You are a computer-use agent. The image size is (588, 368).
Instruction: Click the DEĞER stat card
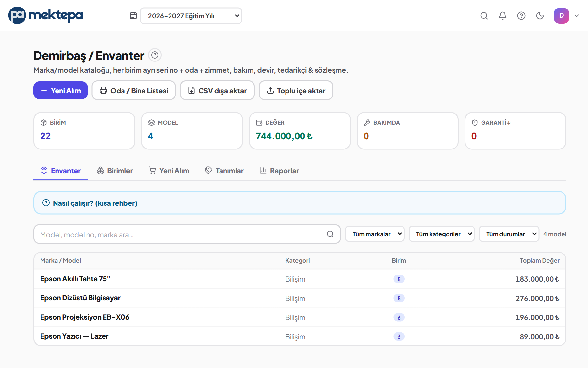[x=300, y=131]
